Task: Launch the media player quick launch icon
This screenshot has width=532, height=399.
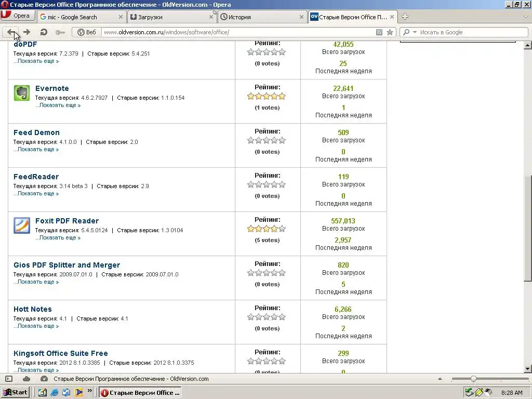Action: coord(79,393)
